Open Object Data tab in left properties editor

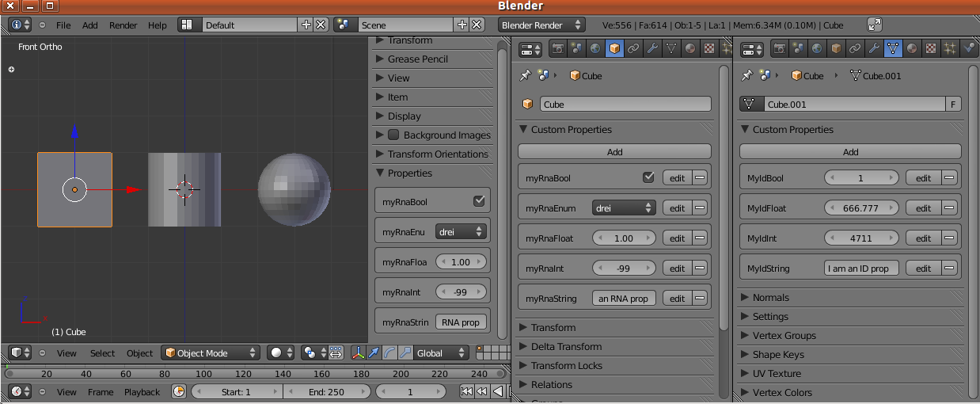click(672, 49)
